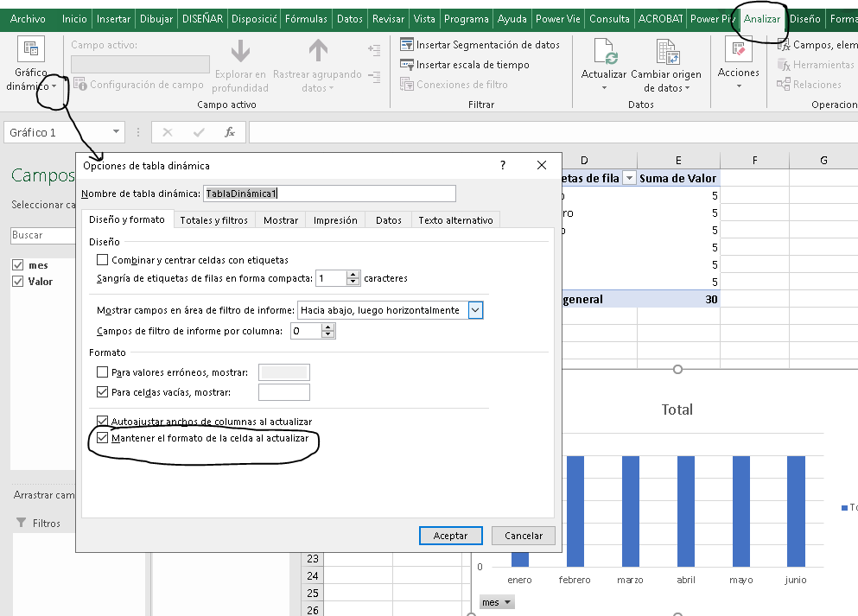Viewport: 858px width, 616px height.
Task: Open the Fórmulas ribbon tab
Action: click(307, 19)
